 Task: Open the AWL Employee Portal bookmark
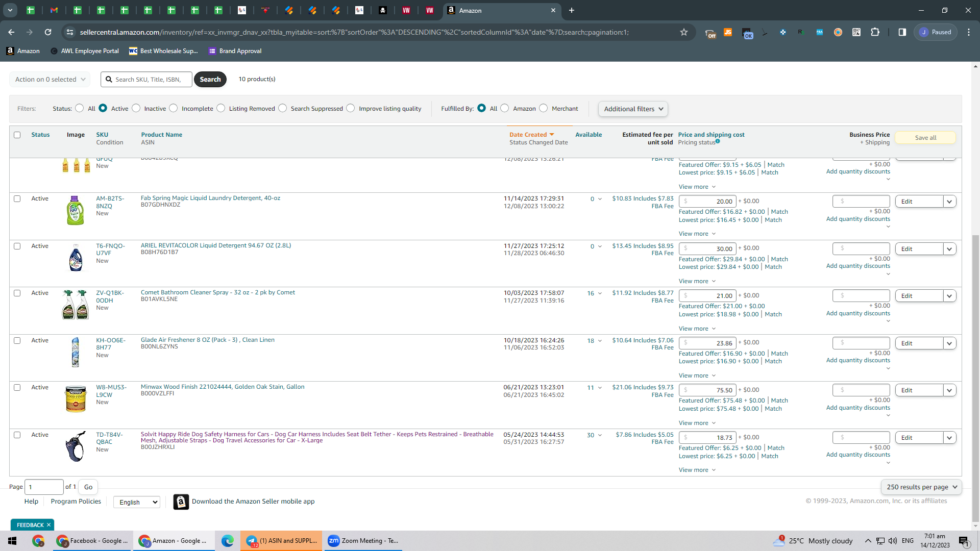click(x=85, y=51)
